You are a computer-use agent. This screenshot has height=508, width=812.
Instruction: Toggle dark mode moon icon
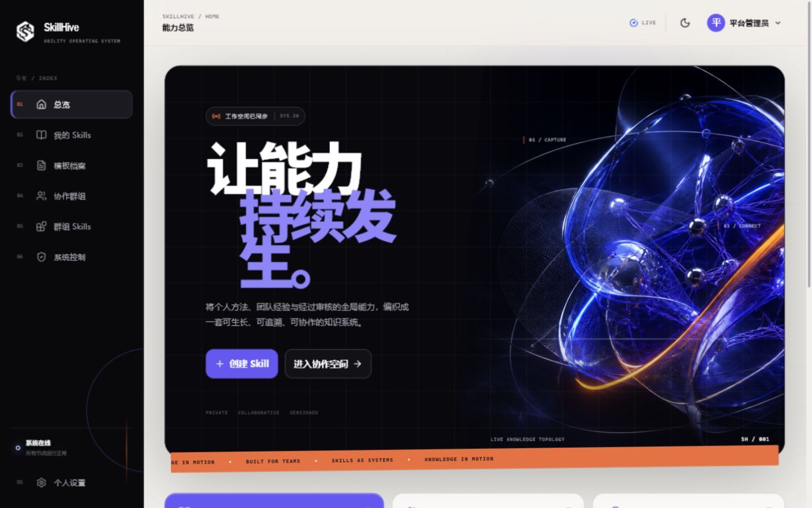point(685,23)
